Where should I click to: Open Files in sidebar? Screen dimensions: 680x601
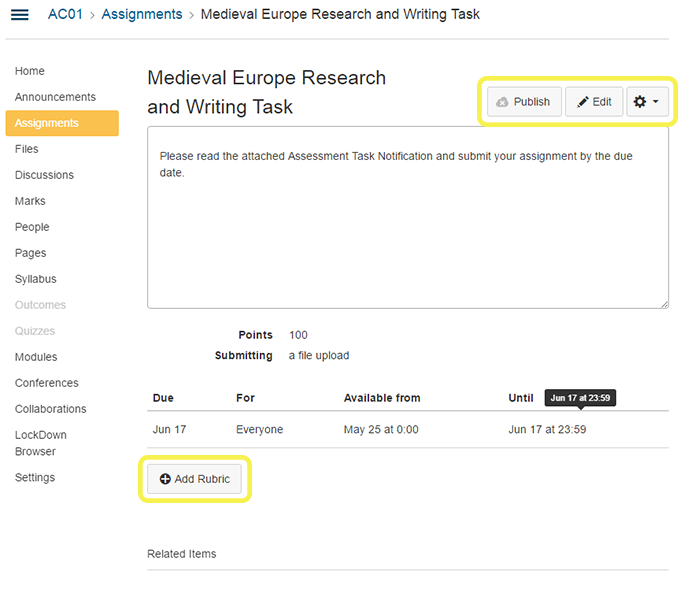tap(27, 149)
